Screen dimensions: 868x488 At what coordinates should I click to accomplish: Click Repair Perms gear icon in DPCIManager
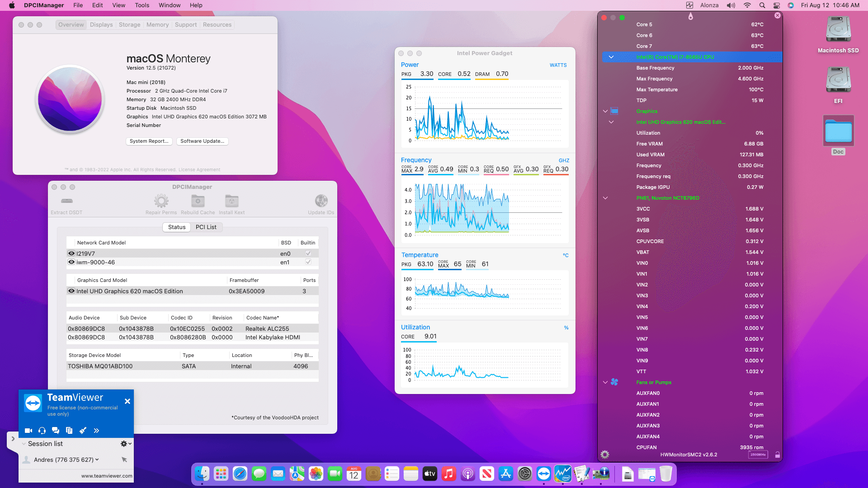pos(161,205)
